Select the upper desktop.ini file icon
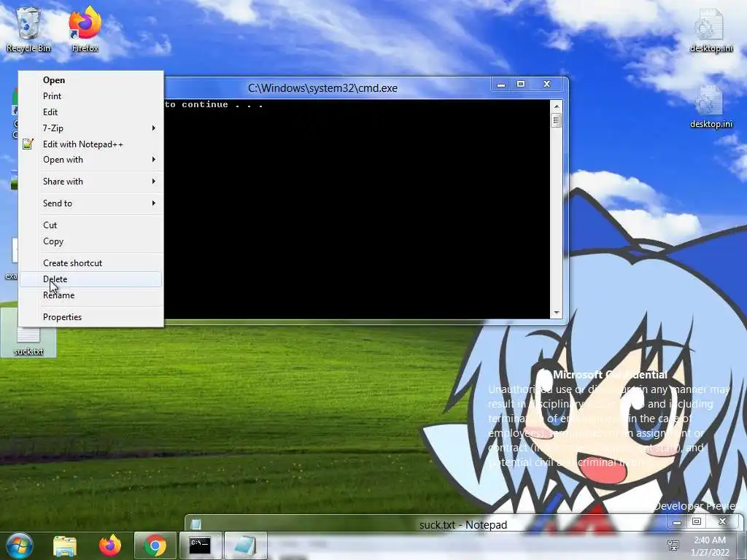The width and height of the screenshot is (747, 560). [x=711, y=29]
